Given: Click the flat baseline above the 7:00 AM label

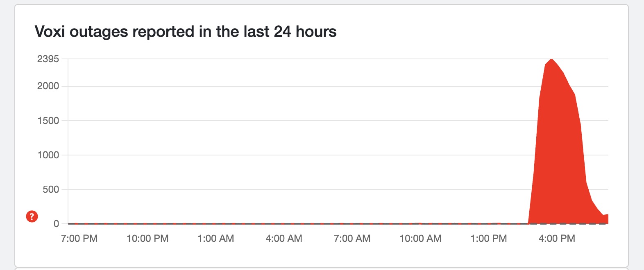Looking at the screenshot, I should [352, 224].
